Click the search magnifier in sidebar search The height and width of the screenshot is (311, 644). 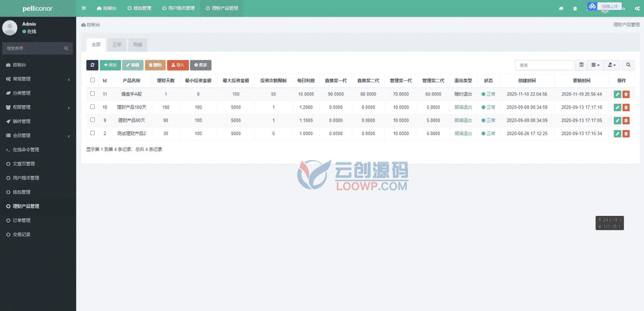coord(66,48)
